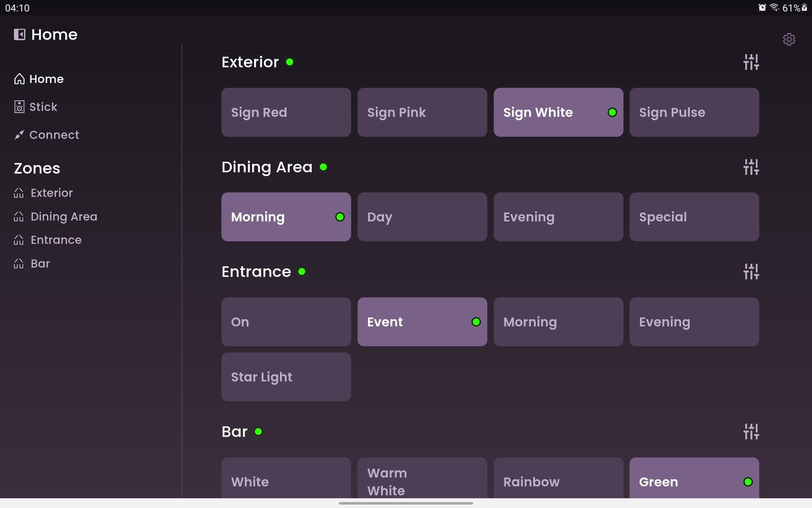Screen dimensions: 812x508
Task: Tap the bottom navigation gesture handle
Action: click(406, 503)
